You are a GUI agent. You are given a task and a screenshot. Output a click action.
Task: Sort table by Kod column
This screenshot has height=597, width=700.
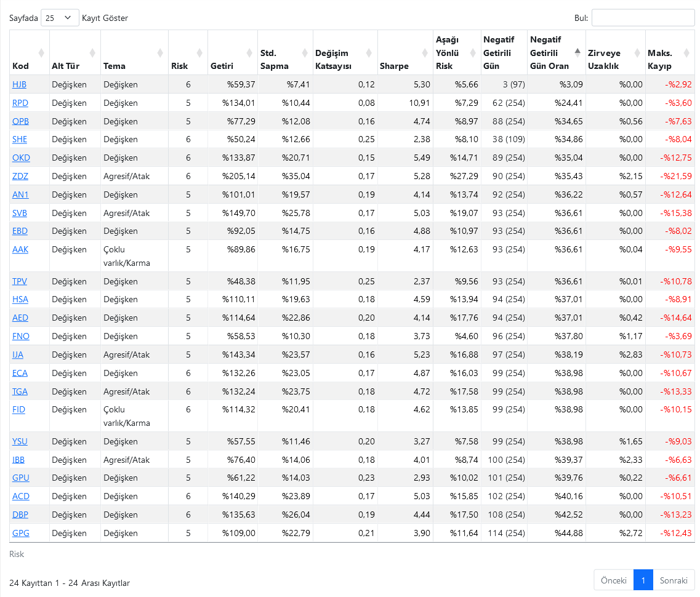[29, 53]
